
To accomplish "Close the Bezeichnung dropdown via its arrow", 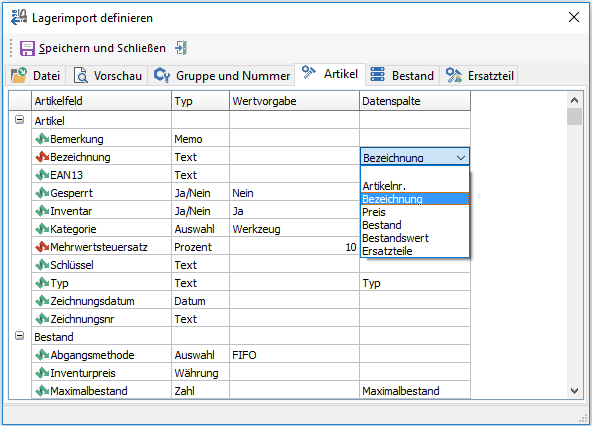I will (x=461, y=157).
